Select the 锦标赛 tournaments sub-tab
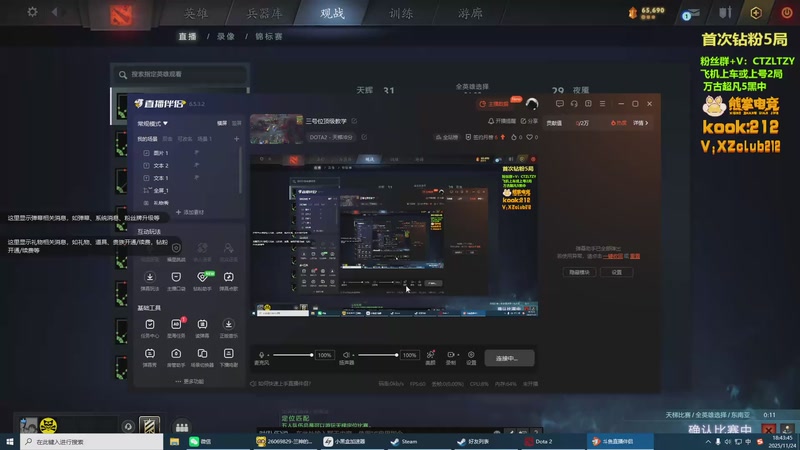This screenshot has height=450, width=800. click(269, 36)
